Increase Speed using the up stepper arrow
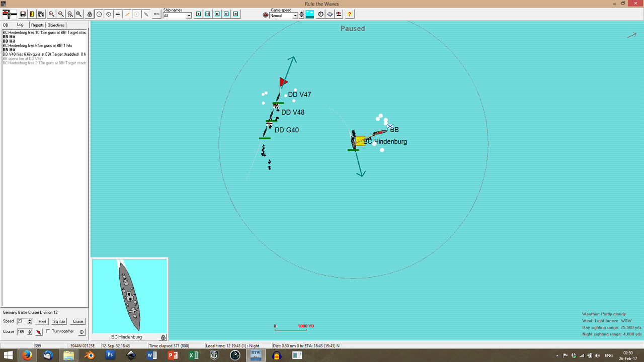This screenshot has height=362, width=644. pos(29,319)
